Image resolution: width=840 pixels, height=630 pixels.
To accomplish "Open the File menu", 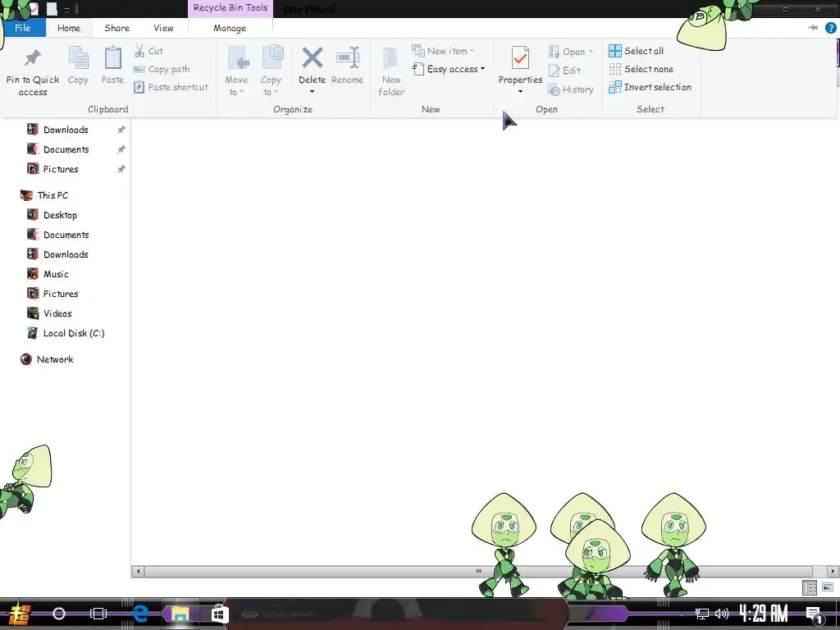I will 22,28.
